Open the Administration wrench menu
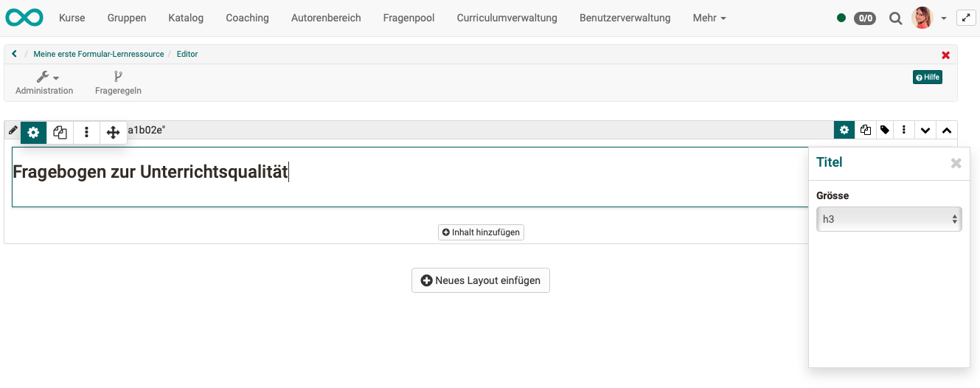This screenshot has width=980, height=388. click(44, 83)
